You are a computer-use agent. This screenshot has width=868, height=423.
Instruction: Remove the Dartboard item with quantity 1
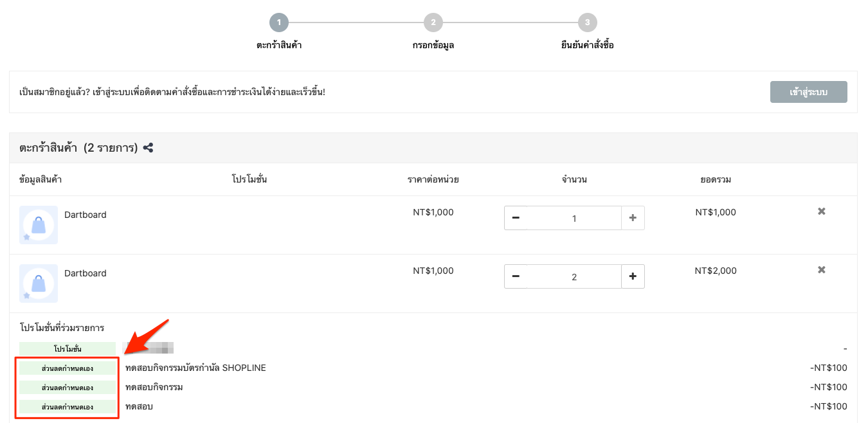[821, 212]
